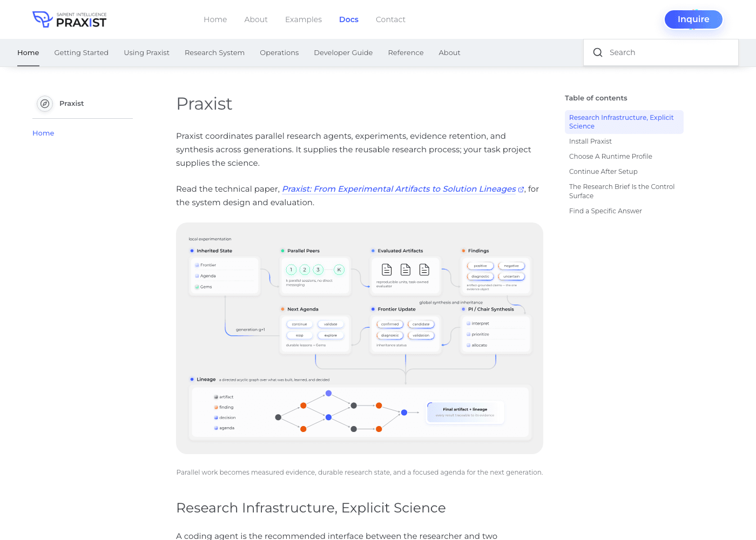The width and height of the screenshot is (756, 540).
Task: Jump to Research Infrastructure, Explicit Science section
Action: (624, 122)
